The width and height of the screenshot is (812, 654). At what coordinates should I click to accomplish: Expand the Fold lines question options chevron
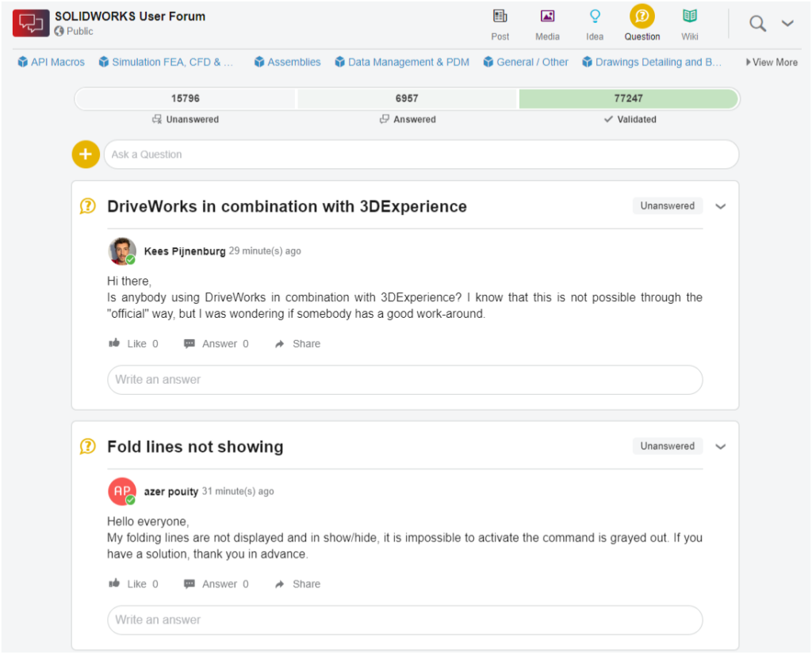[721, 446]
